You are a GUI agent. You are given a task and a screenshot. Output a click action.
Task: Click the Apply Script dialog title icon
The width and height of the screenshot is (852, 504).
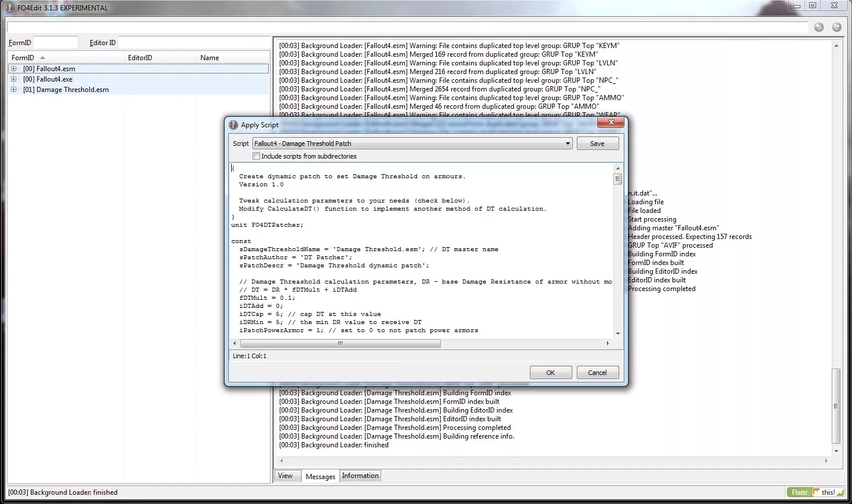[233, 124]
